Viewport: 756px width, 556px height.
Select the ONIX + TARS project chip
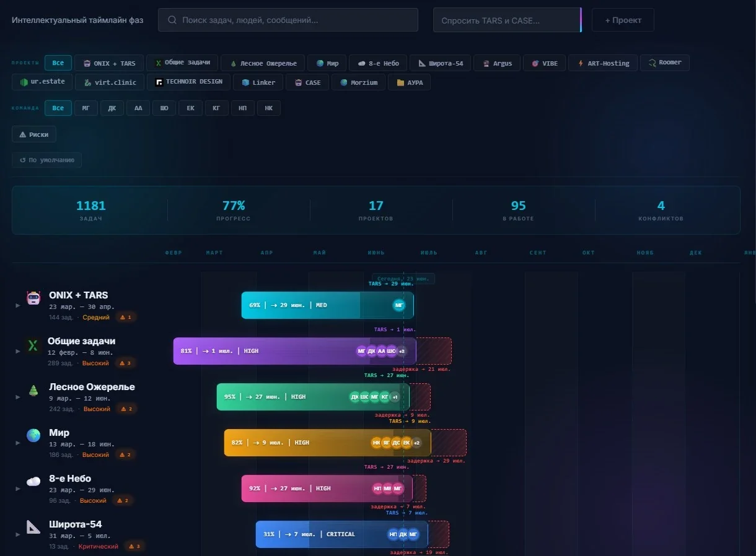(x=109, y=63)
